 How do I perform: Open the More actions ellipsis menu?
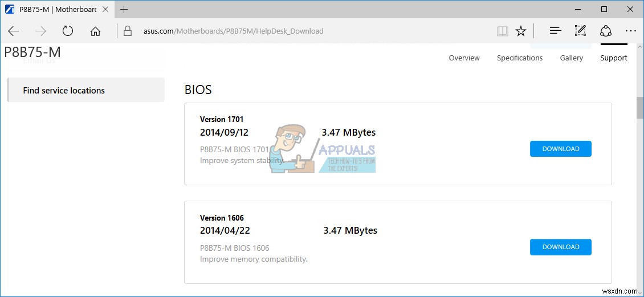[630, 31]
